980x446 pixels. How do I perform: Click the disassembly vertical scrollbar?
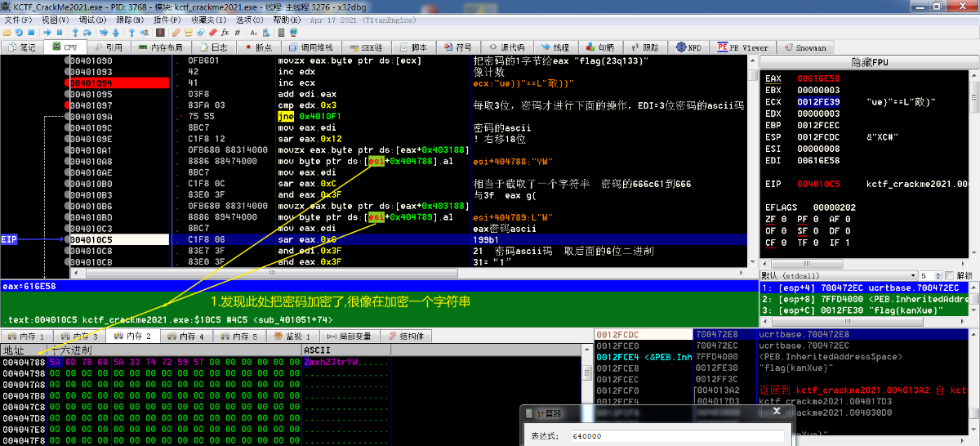pos(753,162)
